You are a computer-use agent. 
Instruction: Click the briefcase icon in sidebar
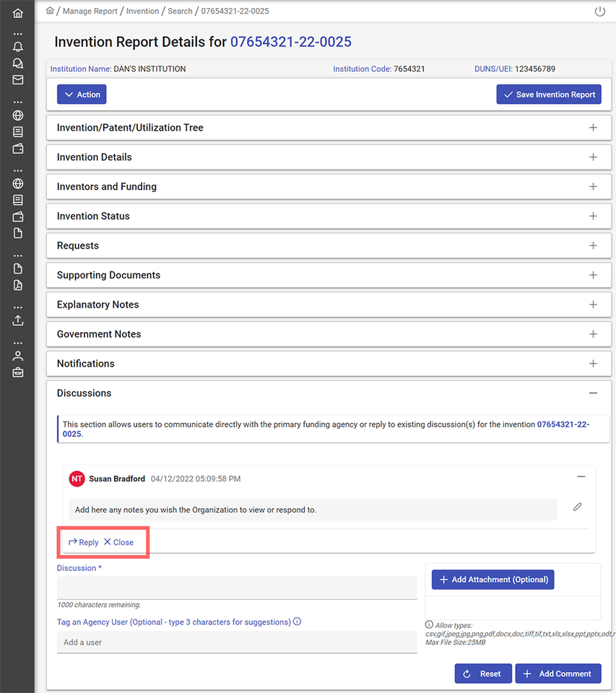coord(18,372)
